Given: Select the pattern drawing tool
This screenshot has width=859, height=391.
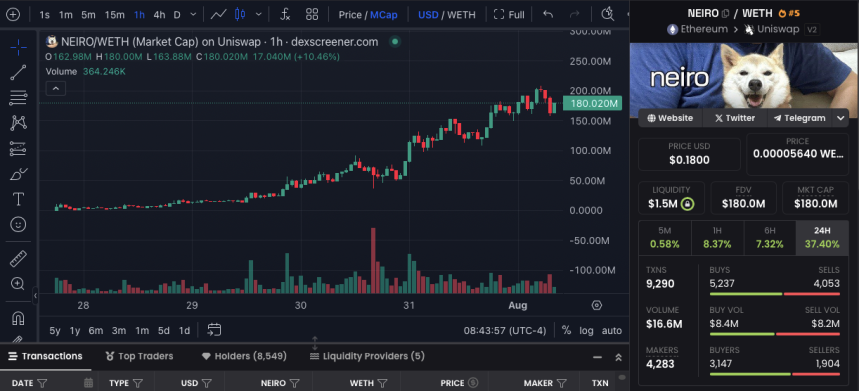Looking at the screenshot, I should point(18,123).
